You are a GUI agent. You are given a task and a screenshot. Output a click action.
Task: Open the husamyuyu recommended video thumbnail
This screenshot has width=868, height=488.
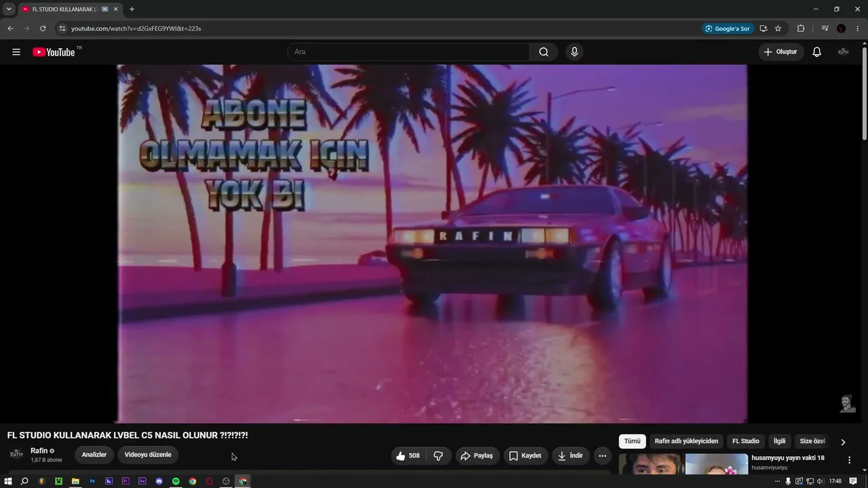tap(684, 464)
